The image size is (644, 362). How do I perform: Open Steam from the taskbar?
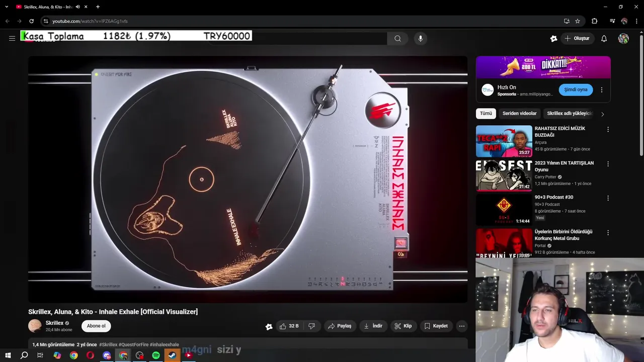point(172,355)
